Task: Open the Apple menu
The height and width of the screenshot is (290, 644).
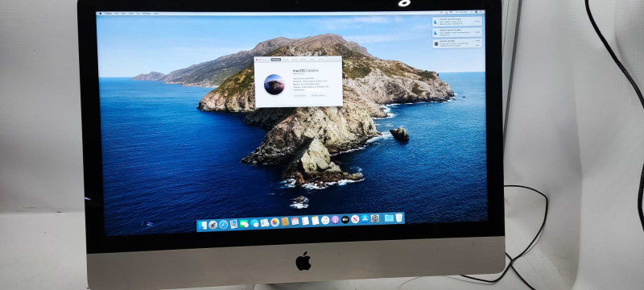Action: [100, 14]
